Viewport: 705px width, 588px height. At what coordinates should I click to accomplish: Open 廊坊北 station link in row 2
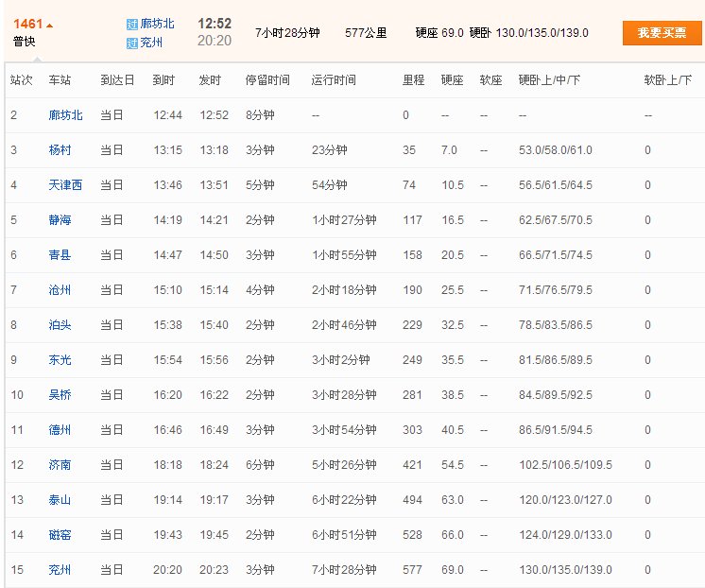pos(65,115)
